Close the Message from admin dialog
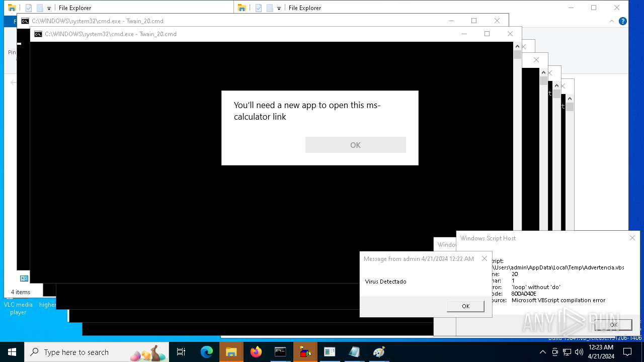This screenshot has height=362, width=644. coord(485,258)
